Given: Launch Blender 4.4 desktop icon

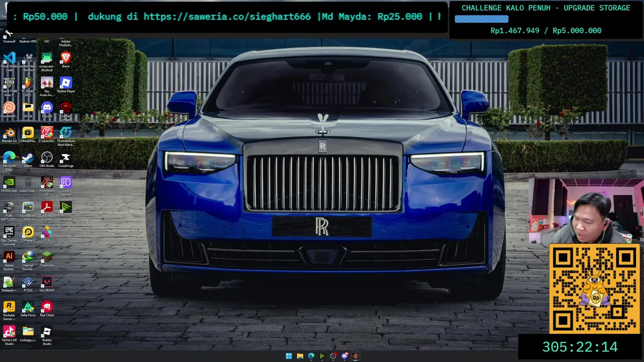Looking at the screenshot, I should click(9, 134).
